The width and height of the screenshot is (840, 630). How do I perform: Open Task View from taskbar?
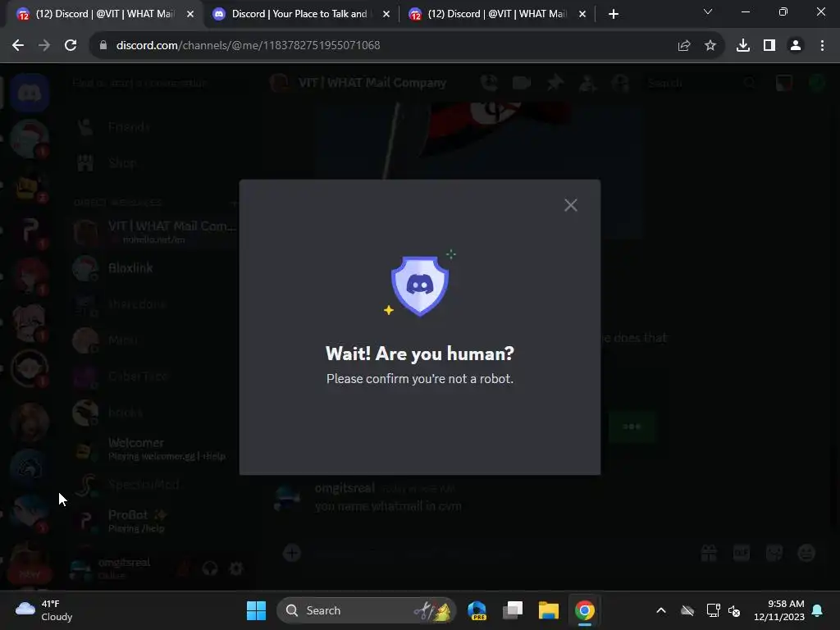(x=513, y=610)
